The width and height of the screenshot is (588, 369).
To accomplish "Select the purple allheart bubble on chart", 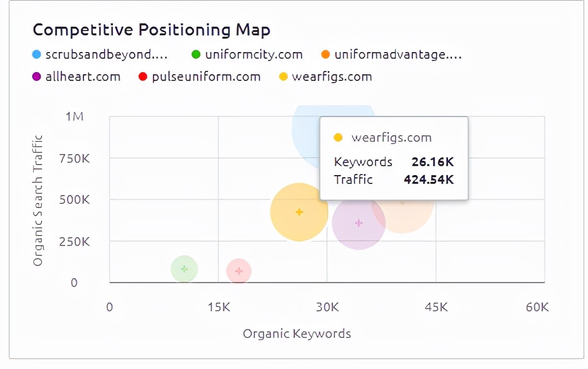I will (358, 223).
